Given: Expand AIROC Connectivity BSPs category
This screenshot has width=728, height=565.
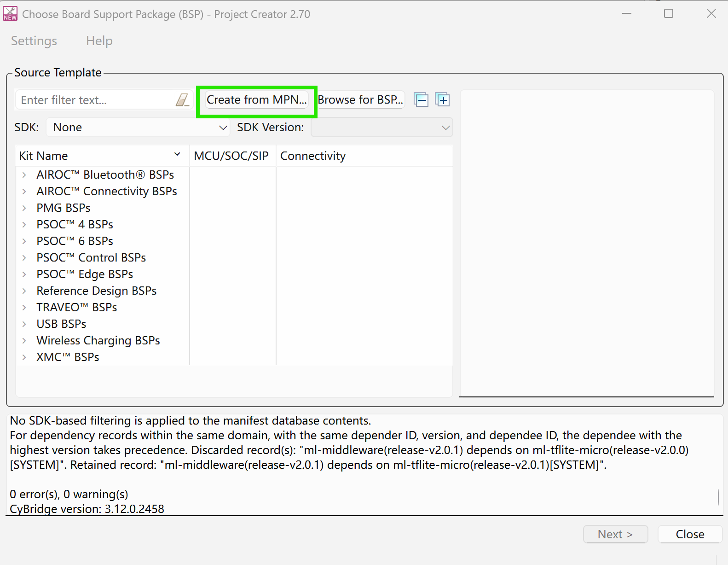Looking at the screenshot, I should 24,192.
